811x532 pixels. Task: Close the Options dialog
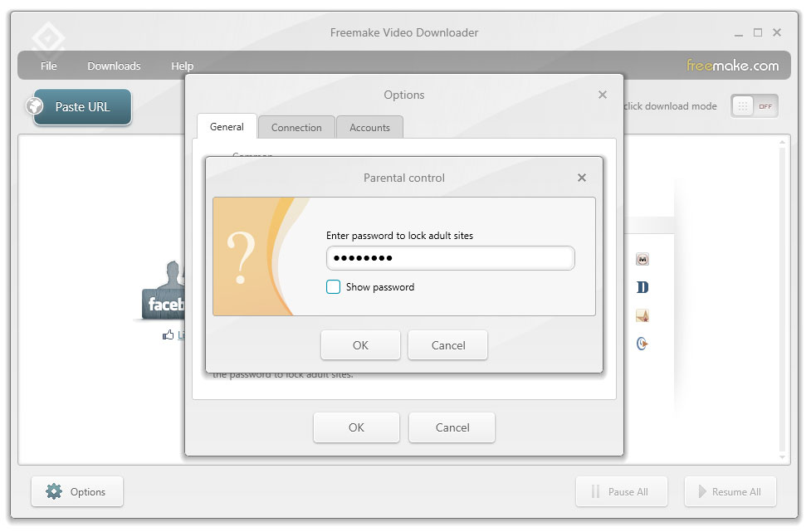click(x=603, y=95)
